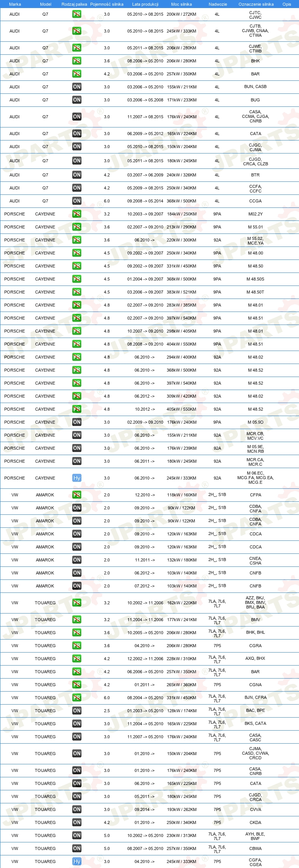Select the 404kW / 550KM power cell
The width and height of the screenshot is (299, 868).
(x=182, y=344)
